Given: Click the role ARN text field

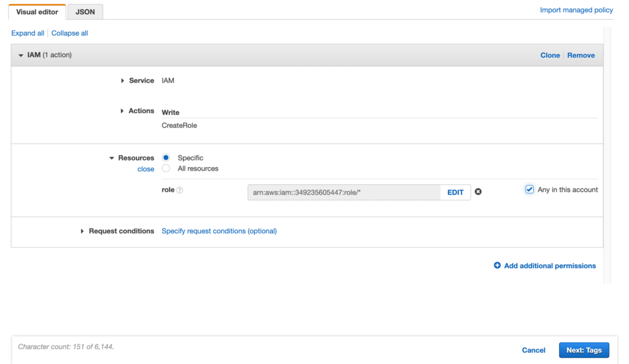Looking at the screenshot, I should 343,192.
